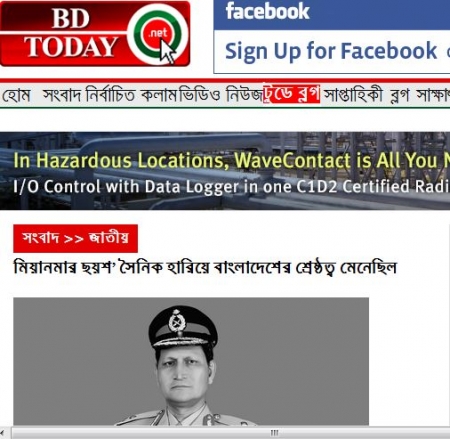
Task: Click the I/O Control with Data Logger ad text
Action: coord(231,187)
